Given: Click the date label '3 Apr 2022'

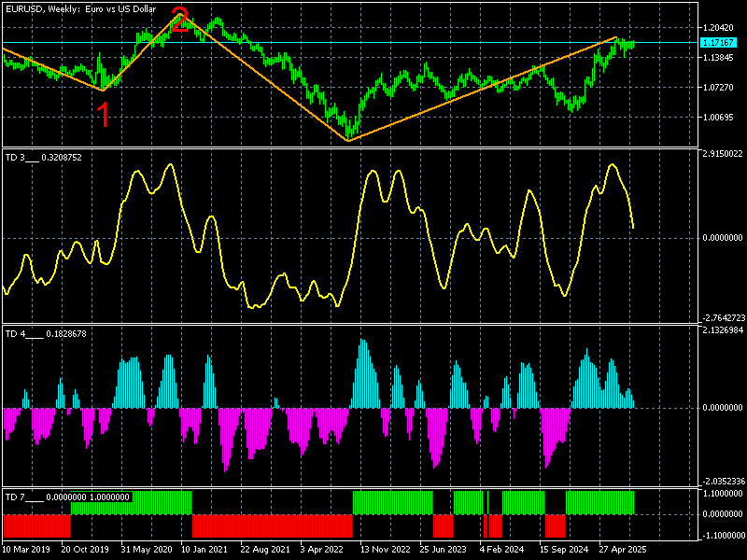Looking at the screenshot, I should click(x=322, y=550).
